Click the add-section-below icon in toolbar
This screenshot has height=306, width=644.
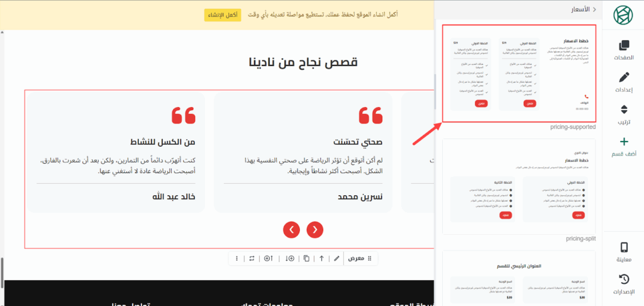pos(289,258)
